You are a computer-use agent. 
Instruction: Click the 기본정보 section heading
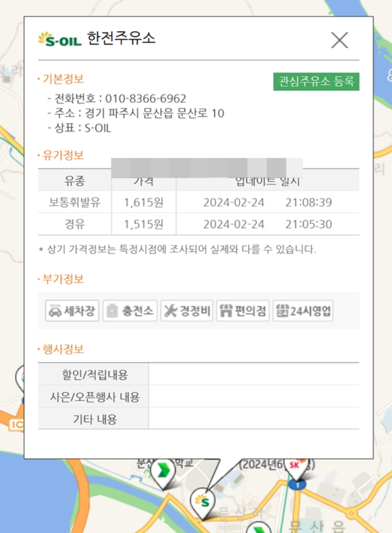click(63, 79)
